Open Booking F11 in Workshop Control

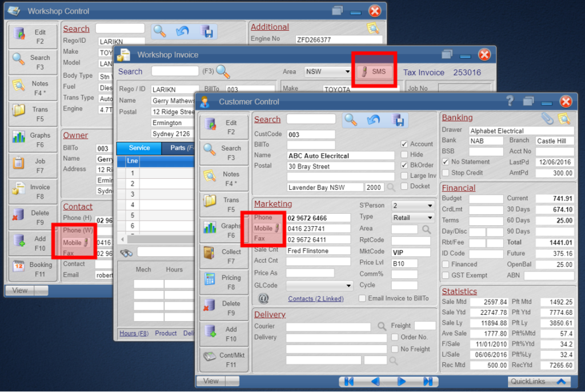33,268
